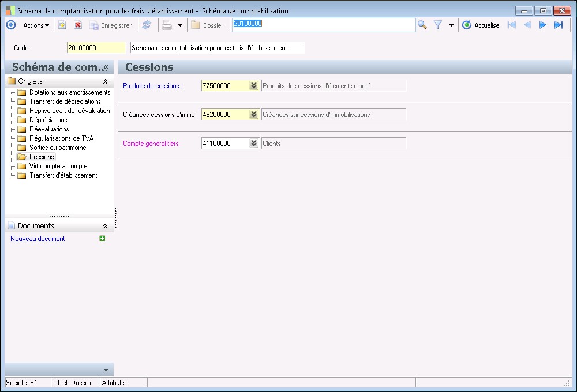The image size is (577, 392).
Task: Click the toolbar search field containing 20100000
Action: coord(323,24)
